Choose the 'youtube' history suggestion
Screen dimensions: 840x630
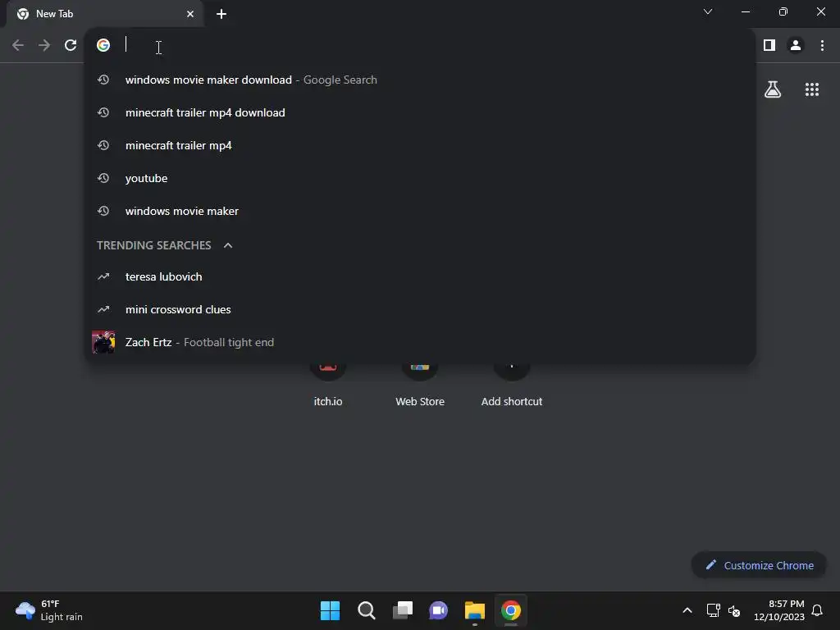pos(420,178)
